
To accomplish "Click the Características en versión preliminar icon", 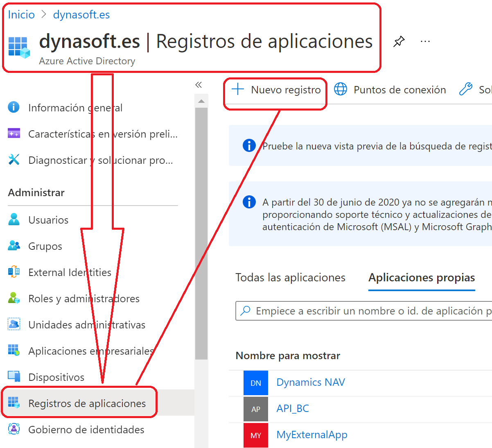I will [14, 133].
